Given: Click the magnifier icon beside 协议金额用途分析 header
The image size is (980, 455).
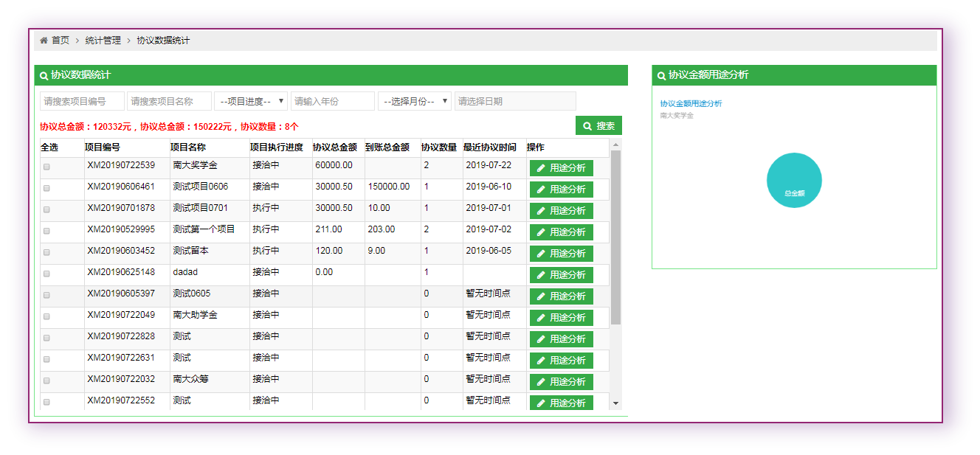Looking at the screenshot, I should click(661, 75).
